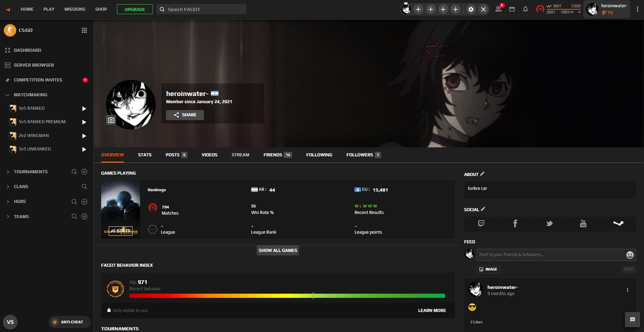
Task: Open party settings gear icon
Action: tap(471, 9)
